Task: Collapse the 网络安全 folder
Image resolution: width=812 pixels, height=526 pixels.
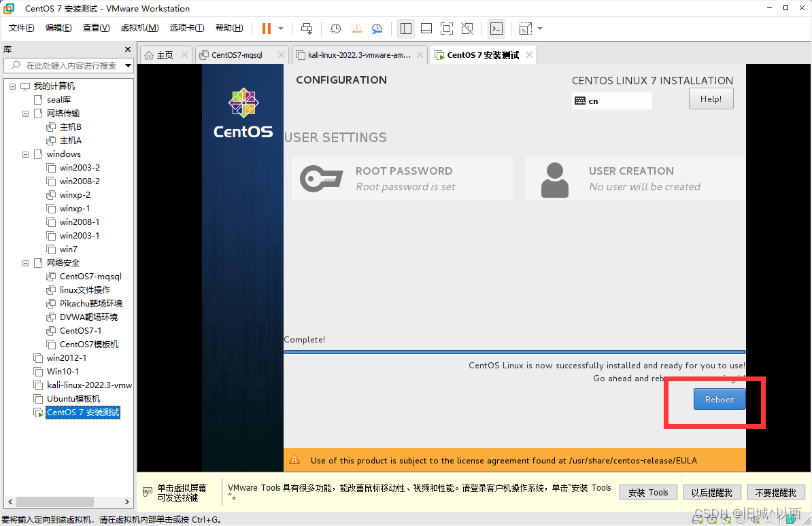Action: coord(25,263)
